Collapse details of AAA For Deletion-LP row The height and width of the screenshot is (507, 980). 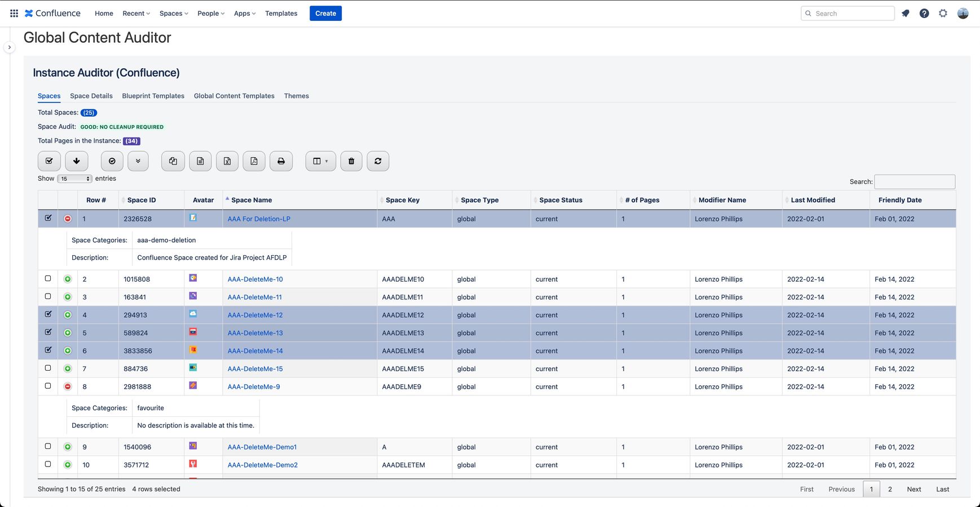click(x=68, y=219)
